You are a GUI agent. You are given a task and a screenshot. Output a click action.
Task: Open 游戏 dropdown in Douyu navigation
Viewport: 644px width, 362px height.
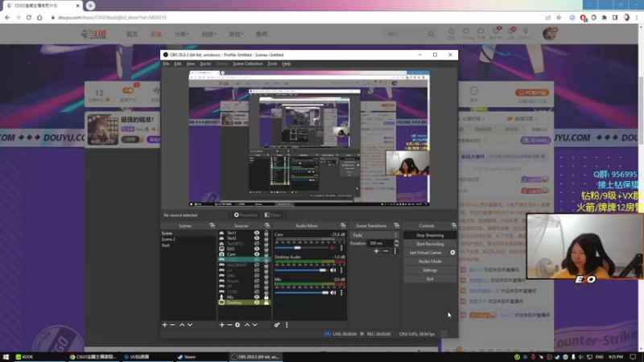coord(236,34)
